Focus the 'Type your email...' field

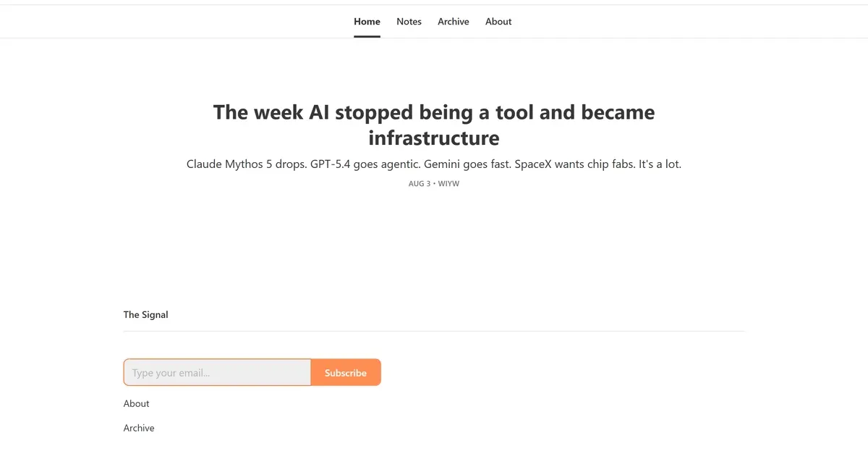coord(217,372)
